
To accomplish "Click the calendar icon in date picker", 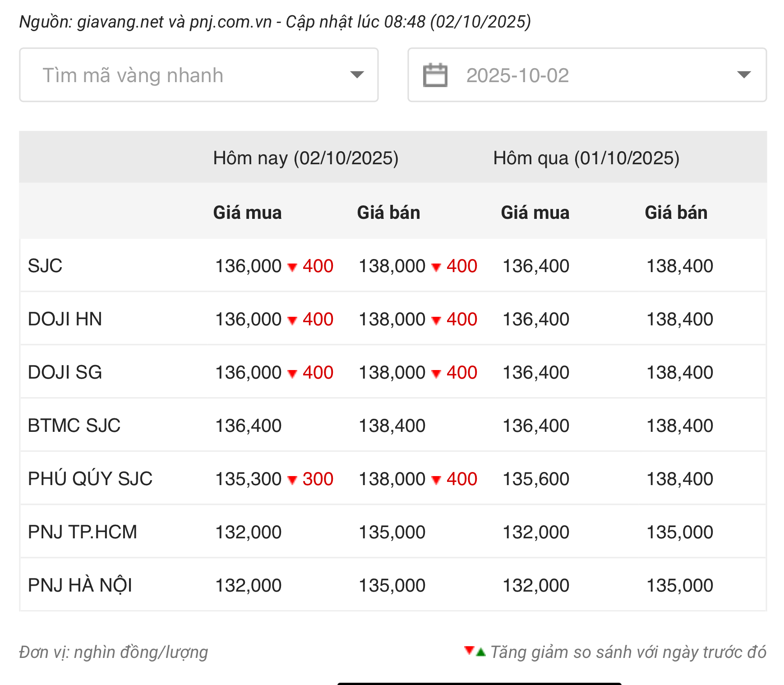I will coord(435,75).
